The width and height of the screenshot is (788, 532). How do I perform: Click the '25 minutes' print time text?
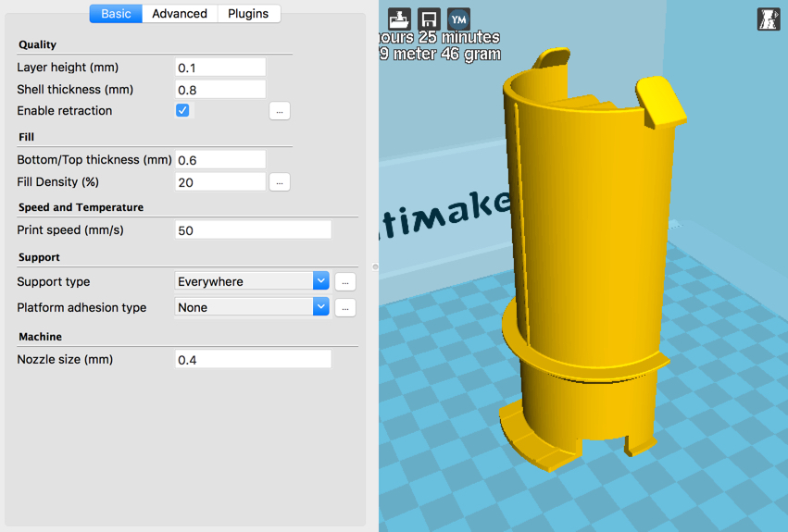point(459,37)
